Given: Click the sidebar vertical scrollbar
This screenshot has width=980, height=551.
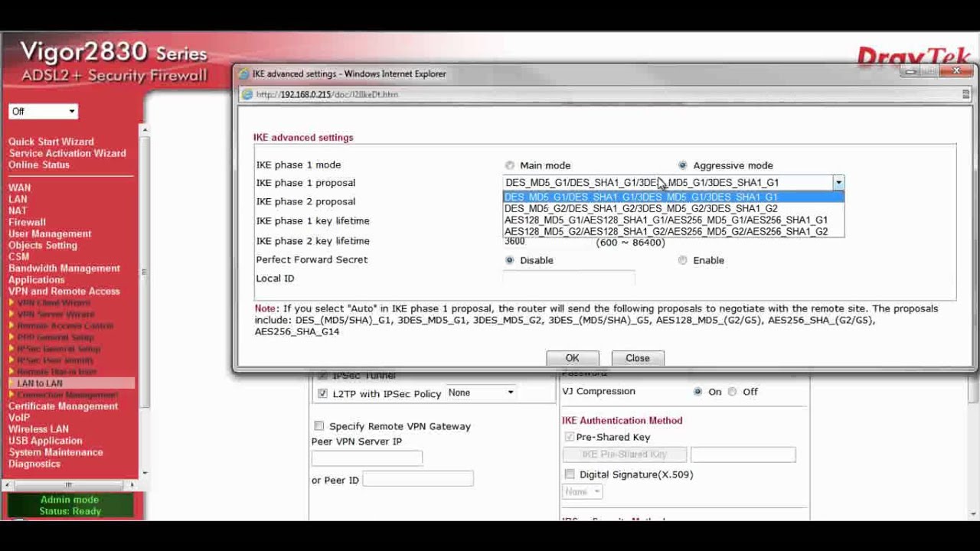Looking at the screenshot, I should point(143,303).
